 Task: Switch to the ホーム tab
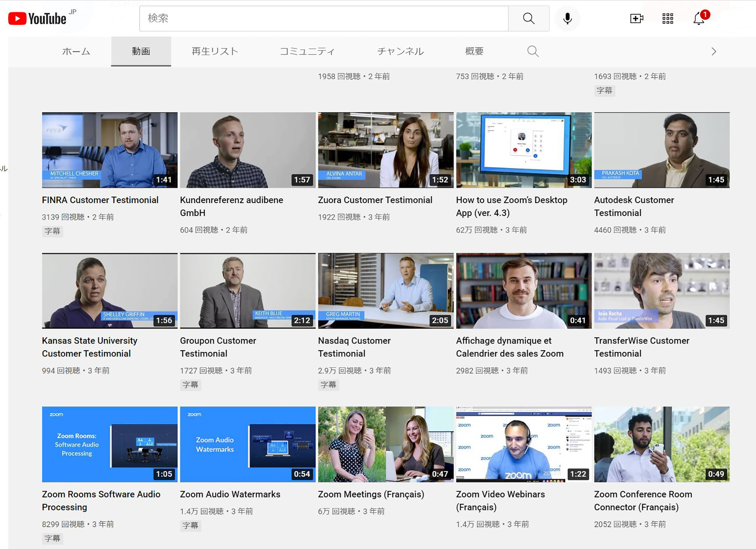coord(76,51)
